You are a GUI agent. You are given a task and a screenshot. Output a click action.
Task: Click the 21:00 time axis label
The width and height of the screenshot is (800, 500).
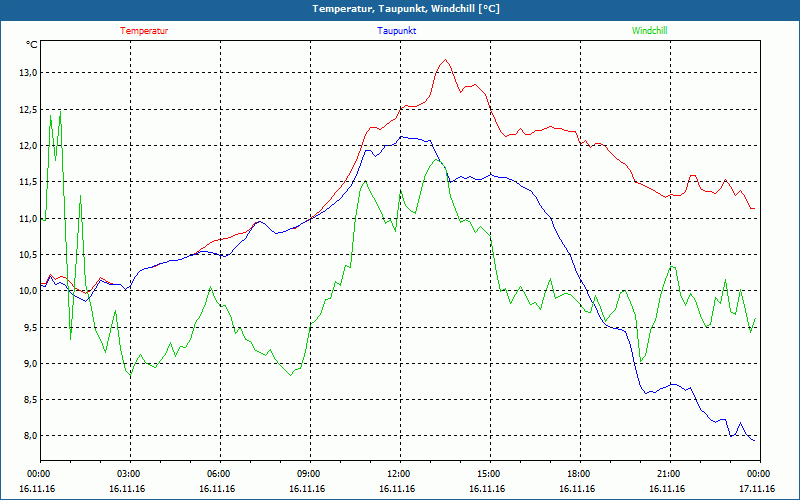click(667, 474)
